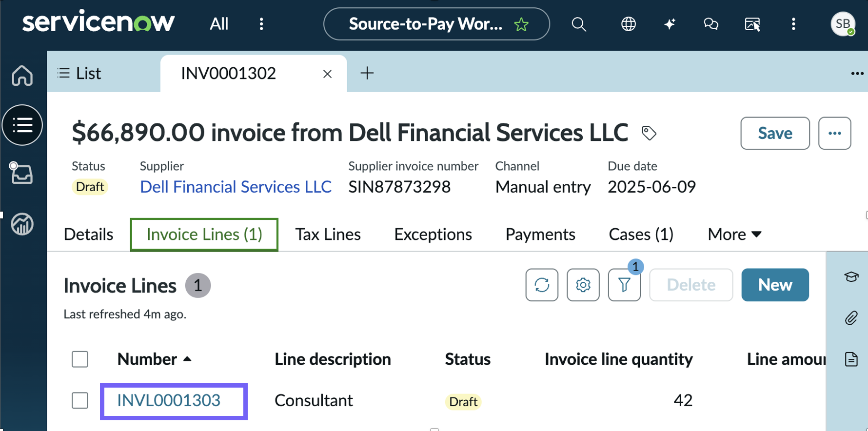Open the SB user profile avatar
The image size is (868, 431).
843,24
